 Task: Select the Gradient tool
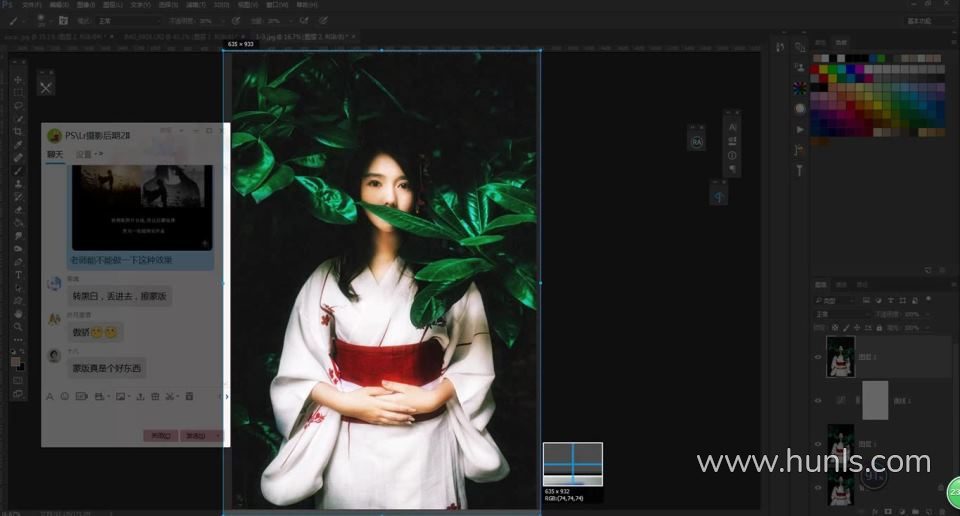18,222
